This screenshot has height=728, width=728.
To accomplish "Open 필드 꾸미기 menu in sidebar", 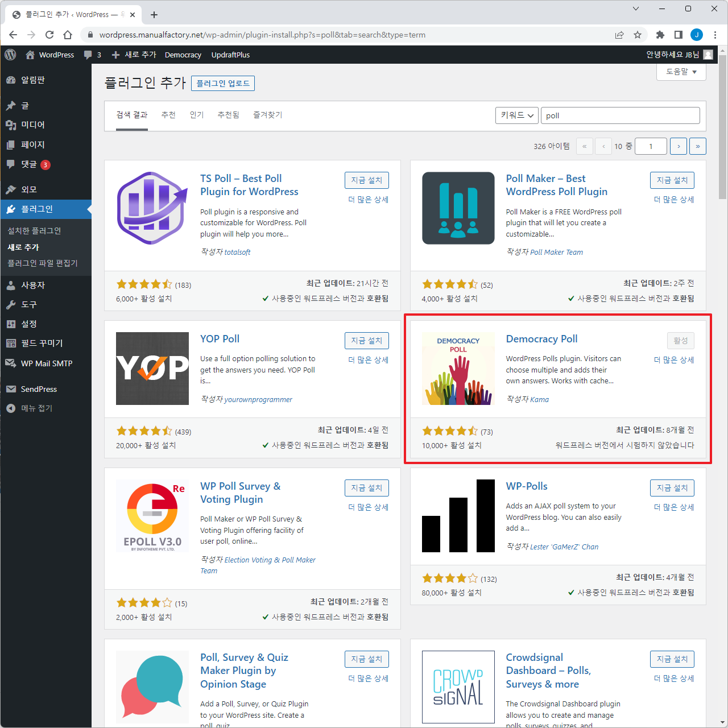I will (45, 344).
